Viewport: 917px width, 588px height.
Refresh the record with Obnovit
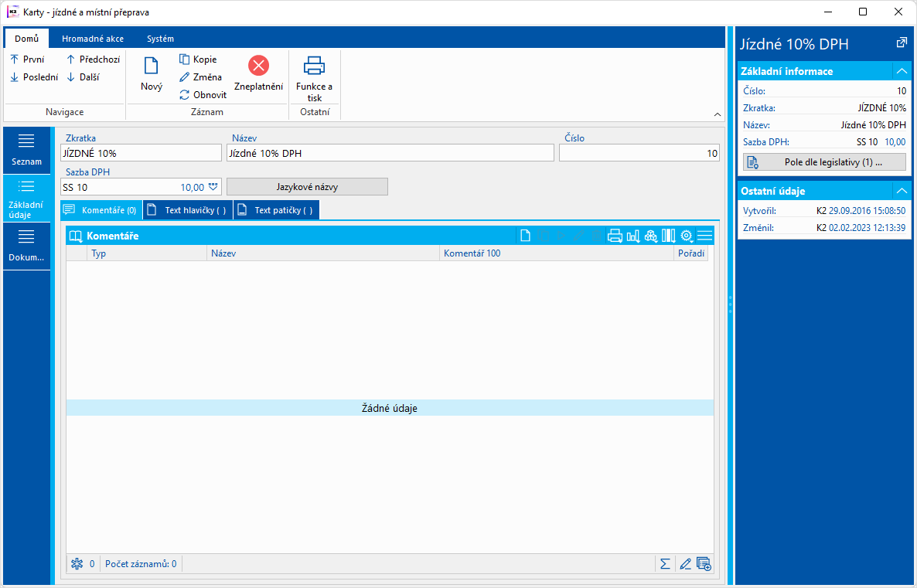coord(203,94)
